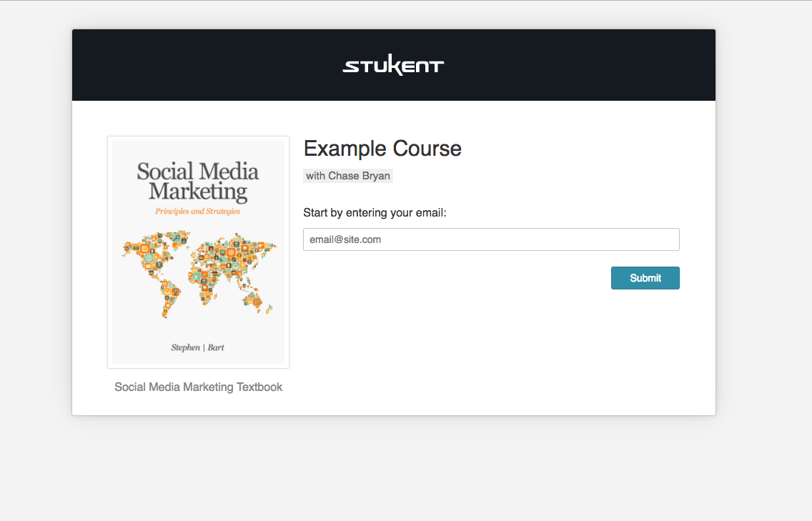Click author name 'Bart' on book cover

pos(216,347)
